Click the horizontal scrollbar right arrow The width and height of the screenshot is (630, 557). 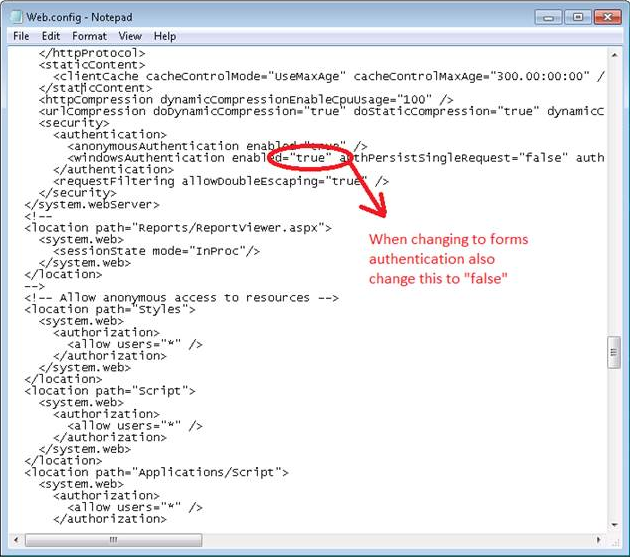click(x=599, y=540)
